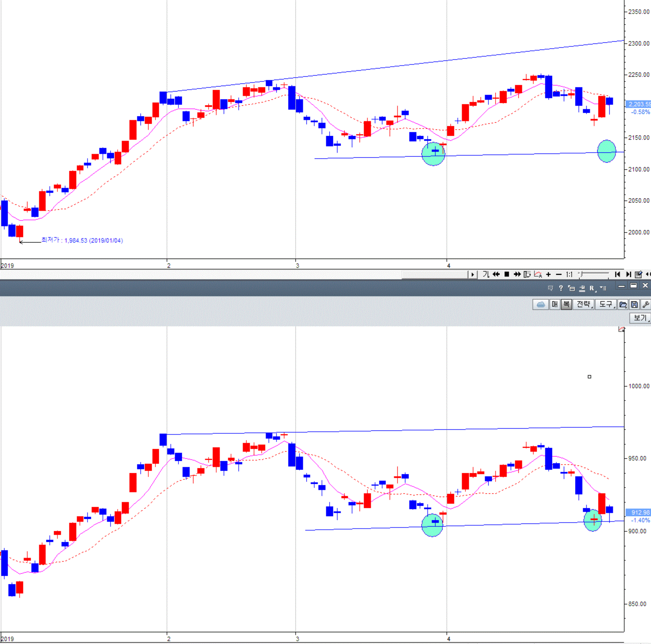Rewind the chart with the double-left arrow
Image resolution: width=651 pixels, height=644 pixels.
(x=496, y=274)
